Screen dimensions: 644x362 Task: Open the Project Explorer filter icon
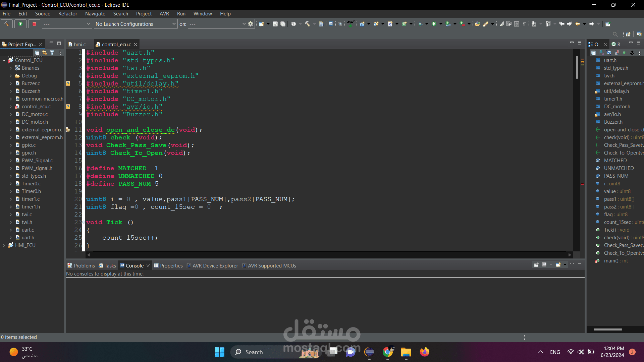(x=52, y=53)
